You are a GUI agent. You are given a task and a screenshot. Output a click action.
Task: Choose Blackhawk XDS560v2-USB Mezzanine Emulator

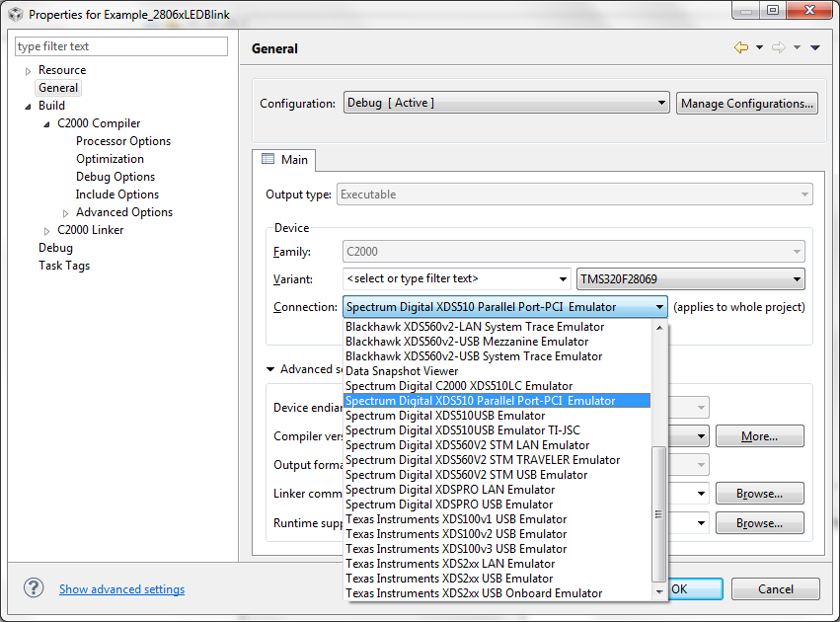(497, 342)
